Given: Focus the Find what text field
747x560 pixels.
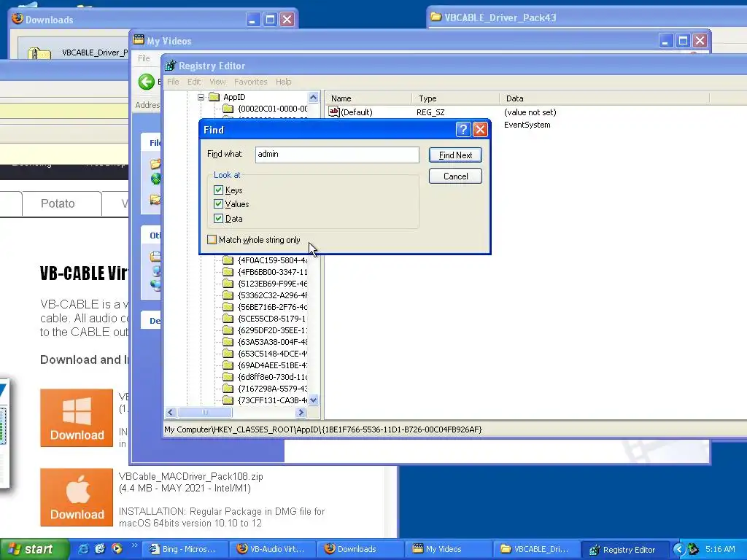Looking at the screenshot, I should [x=337, y=155].
